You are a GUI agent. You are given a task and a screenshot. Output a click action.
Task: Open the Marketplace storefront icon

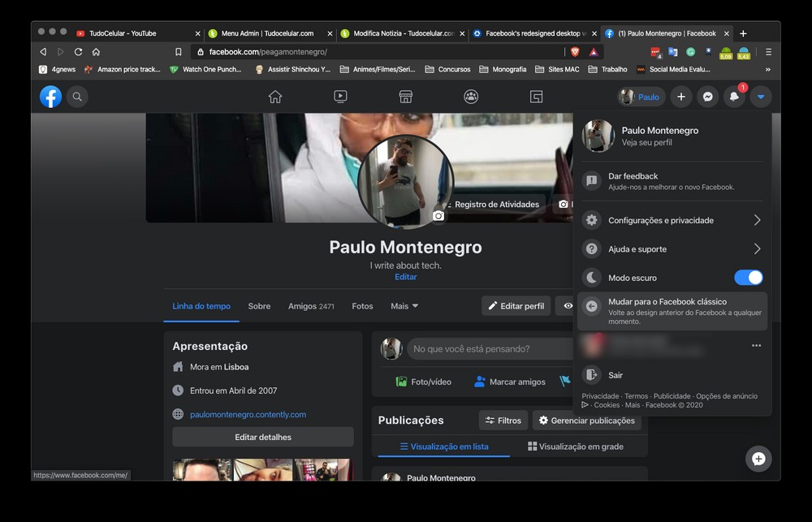[x=405, y=97]
